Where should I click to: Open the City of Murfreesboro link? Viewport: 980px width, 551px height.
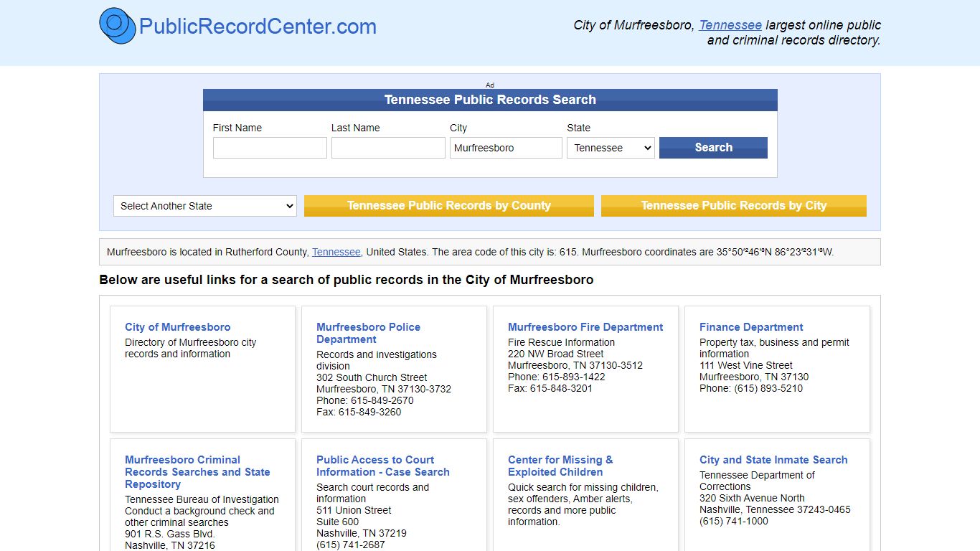tap(178, 327)
